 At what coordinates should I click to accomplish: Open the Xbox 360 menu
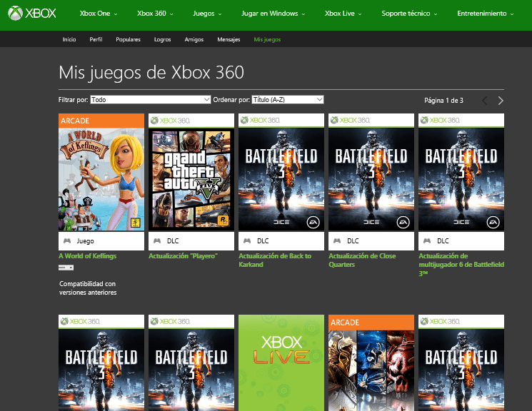coord(155,14)
